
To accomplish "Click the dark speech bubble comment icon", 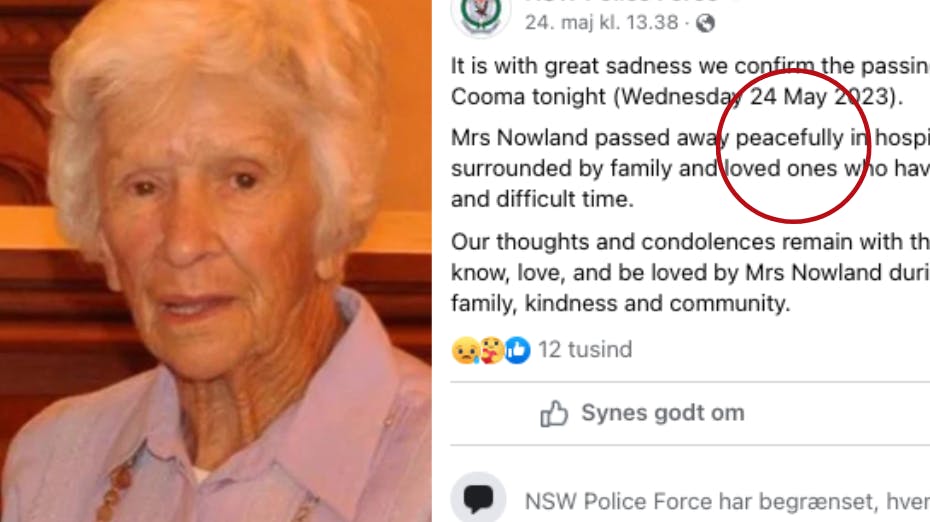I will click(479, 498).
